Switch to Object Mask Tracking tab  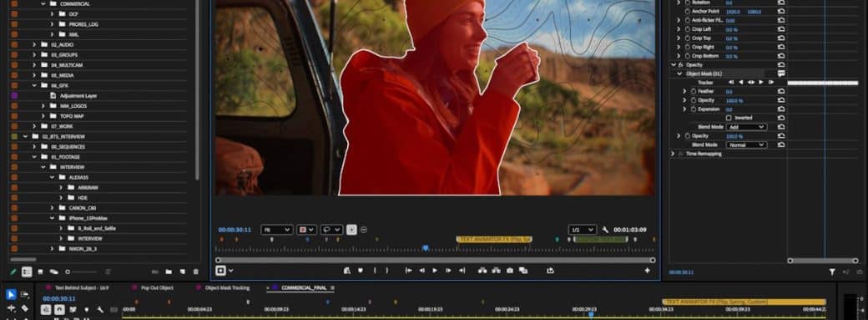(227, 288)
